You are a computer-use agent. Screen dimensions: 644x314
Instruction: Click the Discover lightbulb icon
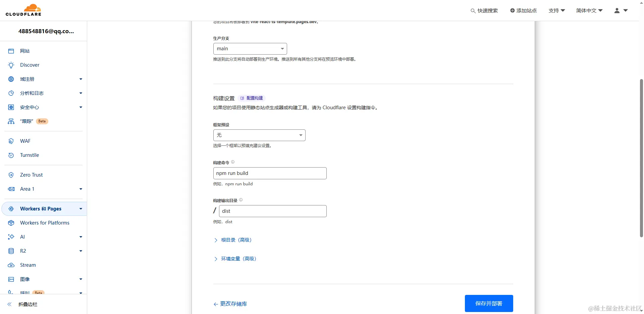[11, 65]
